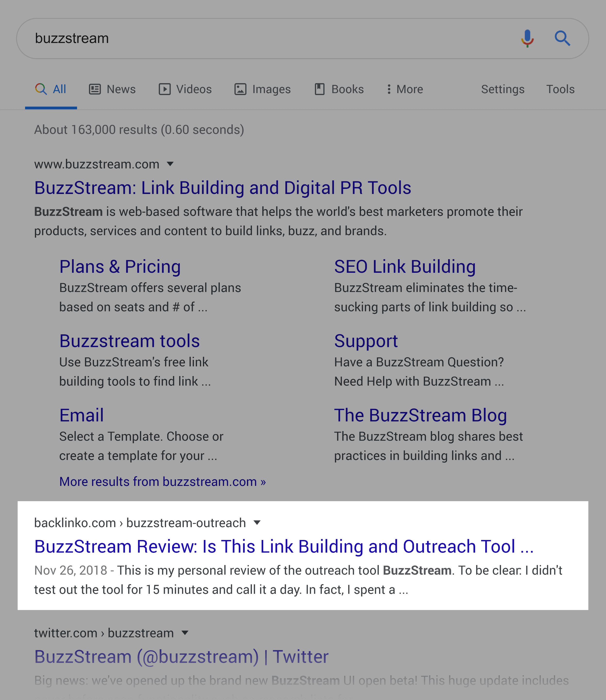Switch to the Videos tab
Screen dimensions: 606x700
(x=185, y=89)
